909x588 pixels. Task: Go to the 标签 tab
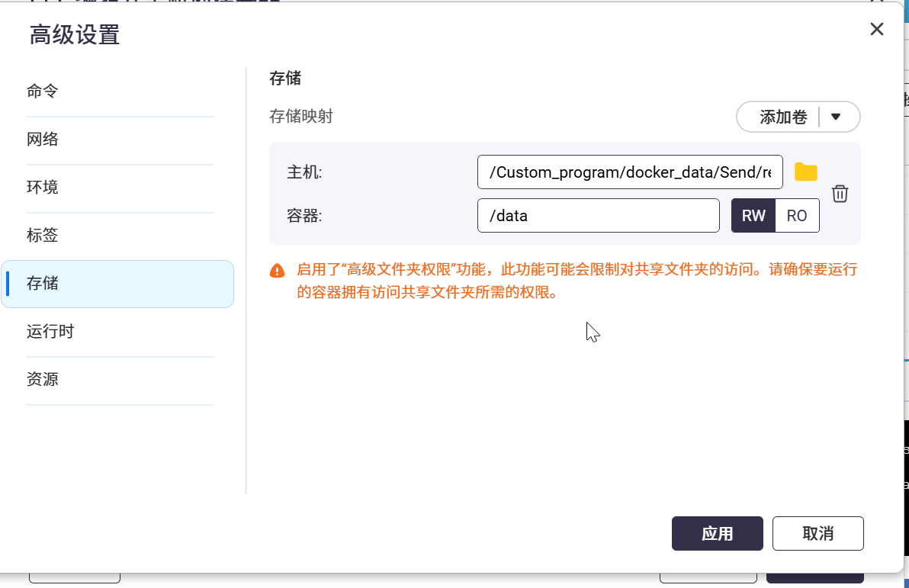click(120, 236)
